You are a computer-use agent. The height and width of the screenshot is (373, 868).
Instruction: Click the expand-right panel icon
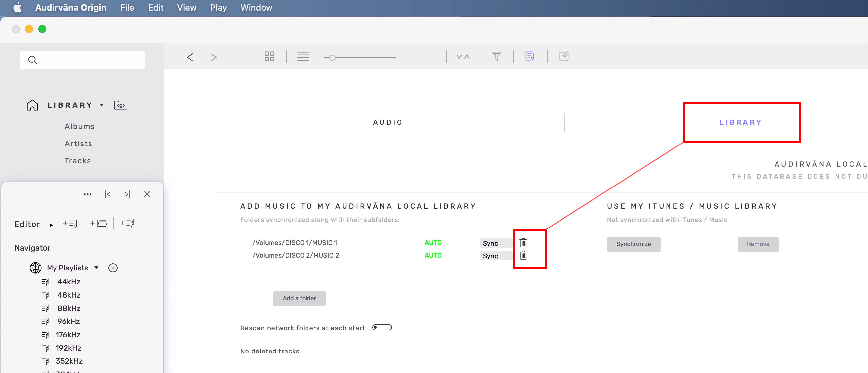pyautogui.click(x=127, y=194)
